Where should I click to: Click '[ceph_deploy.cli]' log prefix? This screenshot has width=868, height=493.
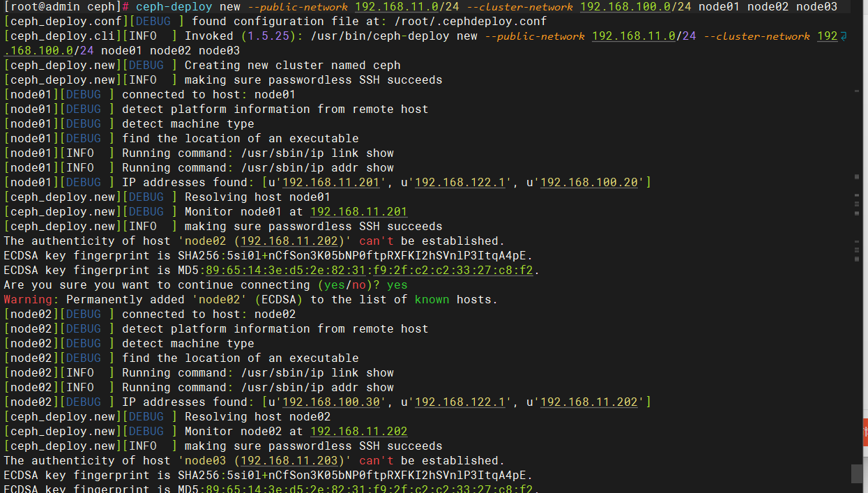pos(63,36)
